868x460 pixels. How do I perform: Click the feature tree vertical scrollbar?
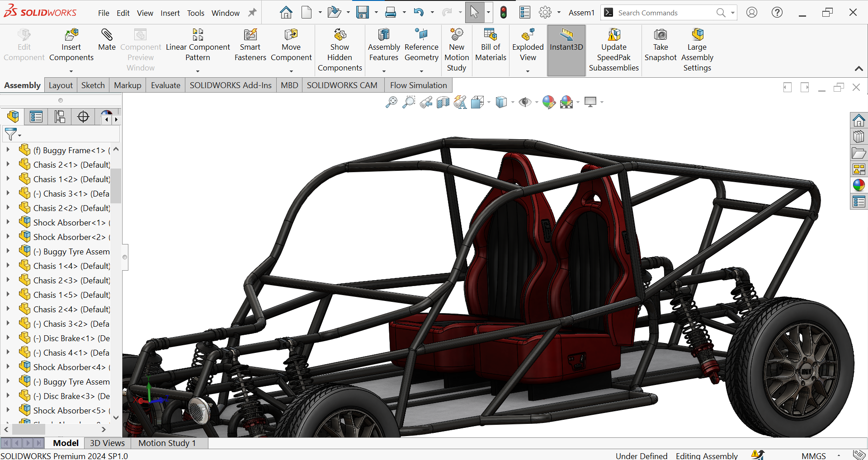[116, 185]
